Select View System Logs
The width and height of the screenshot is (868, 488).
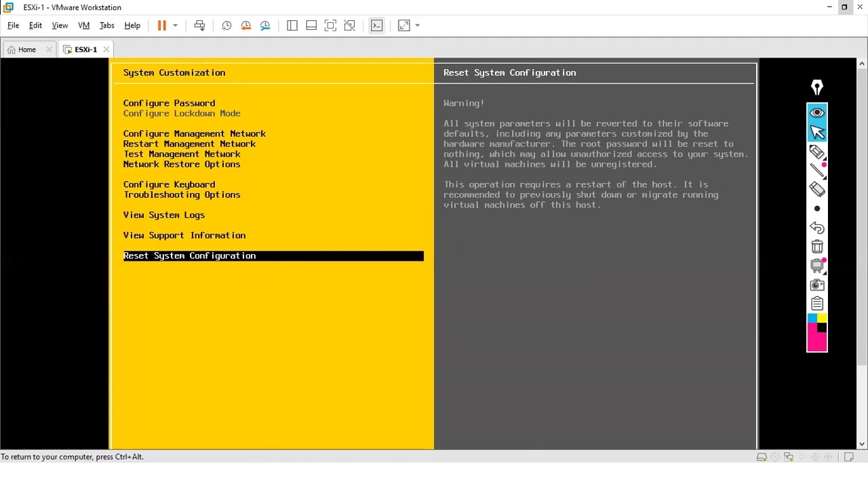(164, 215)
